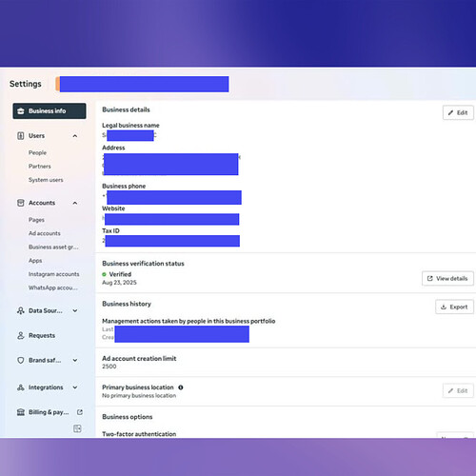Click the Brand safety shield icon

pyautogui.click(x=21, y=360)
